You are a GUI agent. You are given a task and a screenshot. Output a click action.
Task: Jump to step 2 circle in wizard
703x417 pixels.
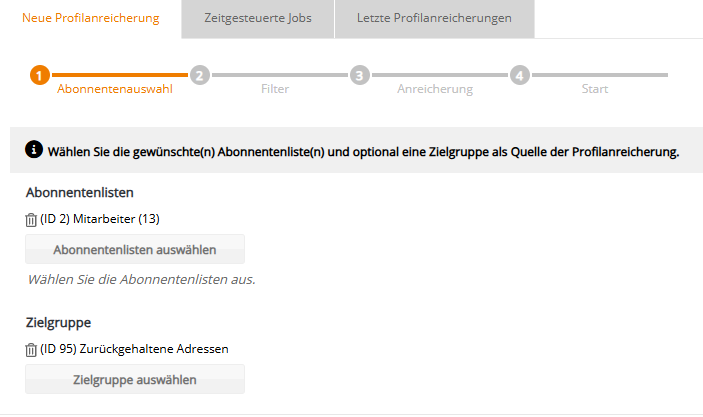pyautogui.click(x=200, y=74)
